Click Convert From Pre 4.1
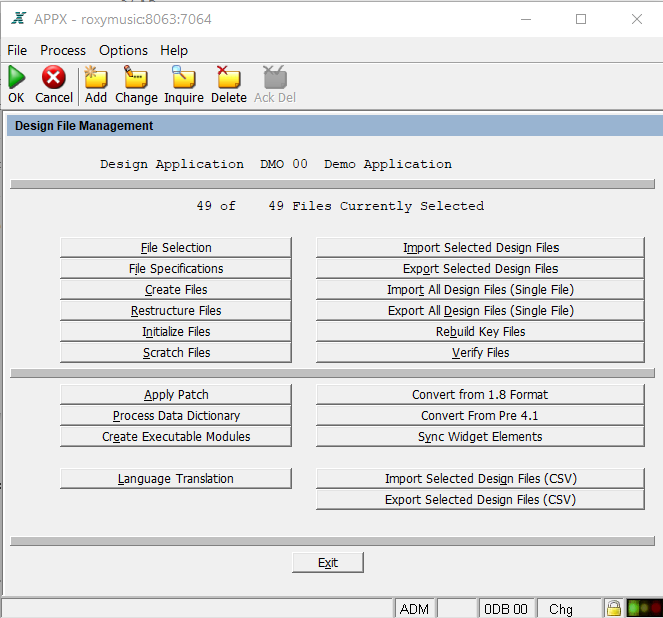The height and width of the screenshot is (618, 663). pyautogui.click(x=480, y=416)
